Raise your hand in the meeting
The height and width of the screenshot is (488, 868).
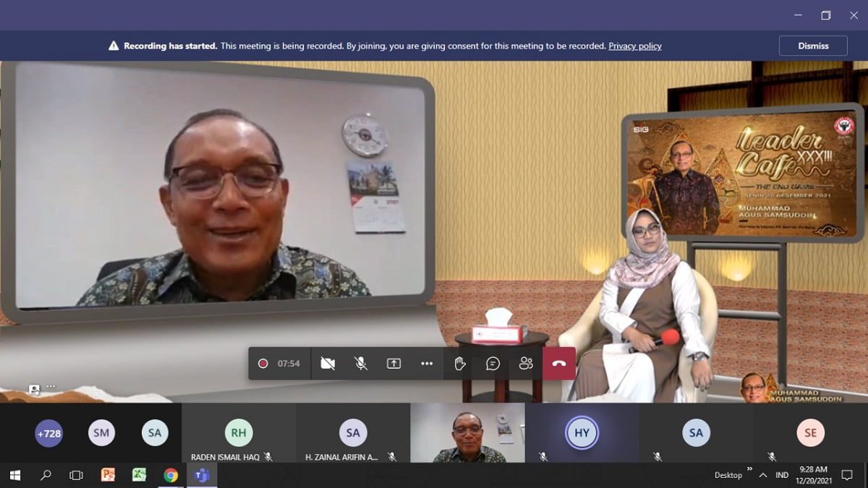pyautogui.click(x=459, y=364)
